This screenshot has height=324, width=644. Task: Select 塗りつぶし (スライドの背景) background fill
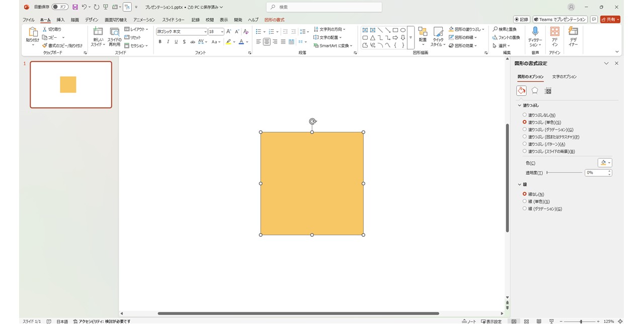[525, 151]
